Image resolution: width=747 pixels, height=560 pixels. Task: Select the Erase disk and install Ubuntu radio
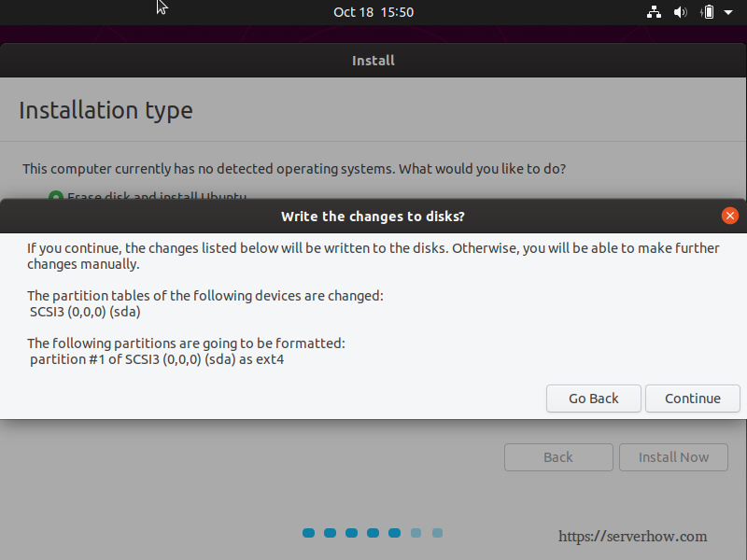(56, 196)
